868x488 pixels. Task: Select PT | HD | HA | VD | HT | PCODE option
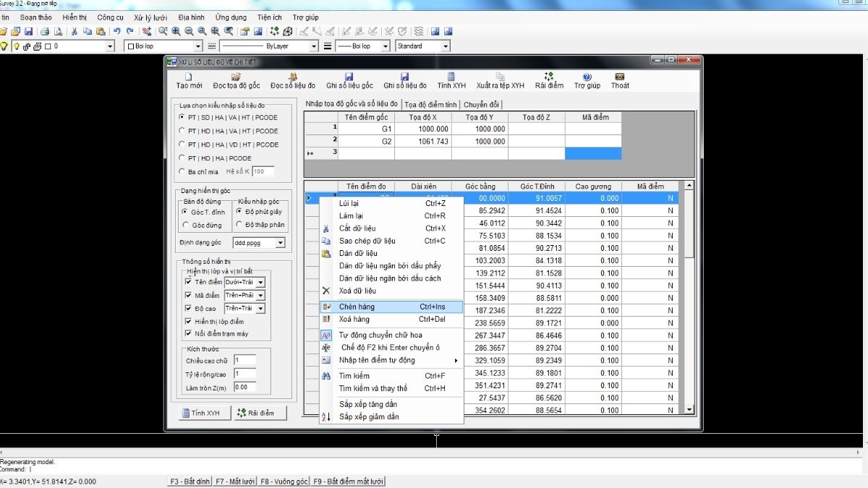pyautogui.click(x=182, y=145)
